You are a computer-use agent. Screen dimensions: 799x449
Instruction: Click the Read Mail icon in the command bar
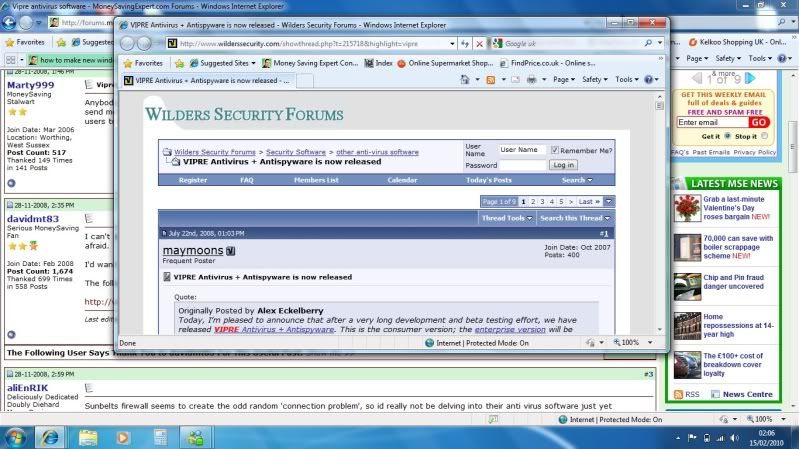pos(515,80)
